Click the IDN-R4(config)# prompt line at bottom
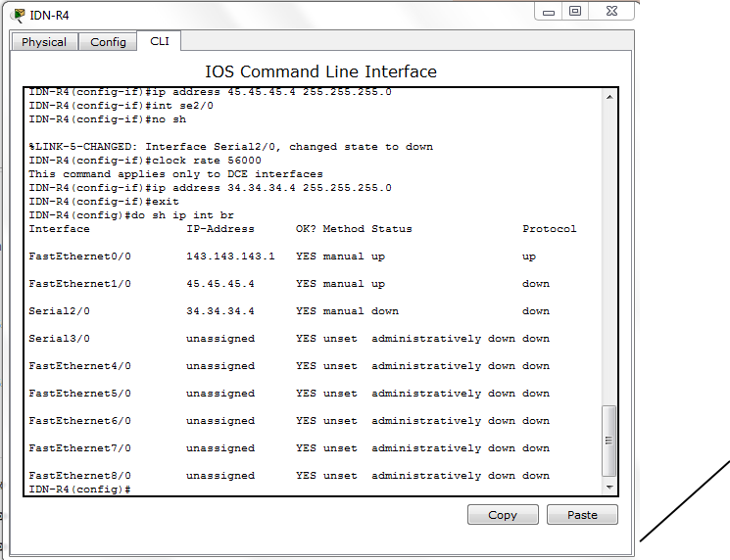 coord(79,490)
